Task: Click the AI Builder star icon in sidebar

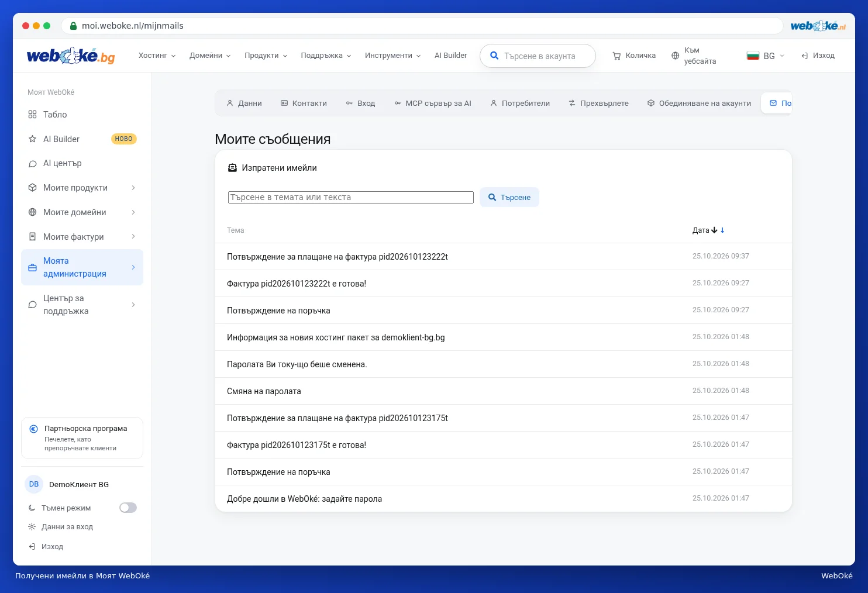Action: click(x=33, y=139)
